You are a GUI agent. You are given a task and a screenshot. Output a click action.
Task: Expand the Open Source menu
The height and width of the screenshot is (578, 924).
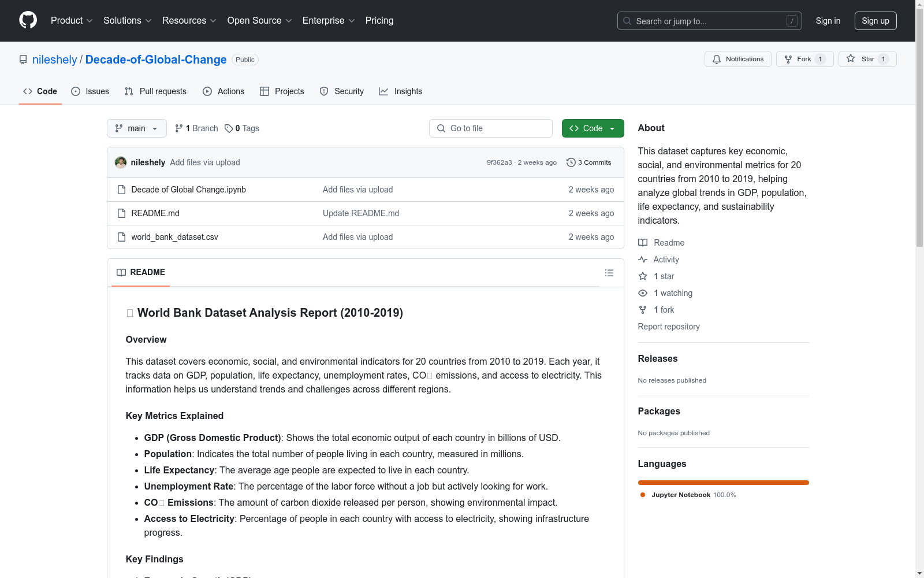pyautogui.click(x=260, y=21)
